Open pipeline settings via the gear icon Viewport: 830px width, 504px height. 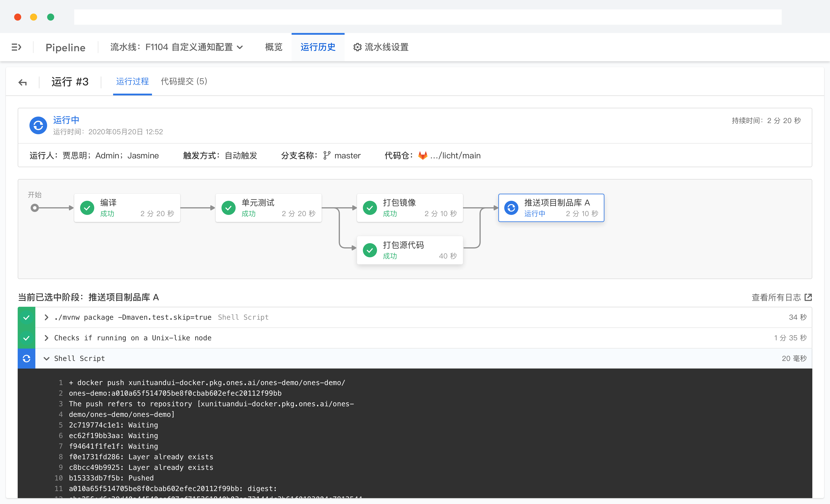[357, 47]
